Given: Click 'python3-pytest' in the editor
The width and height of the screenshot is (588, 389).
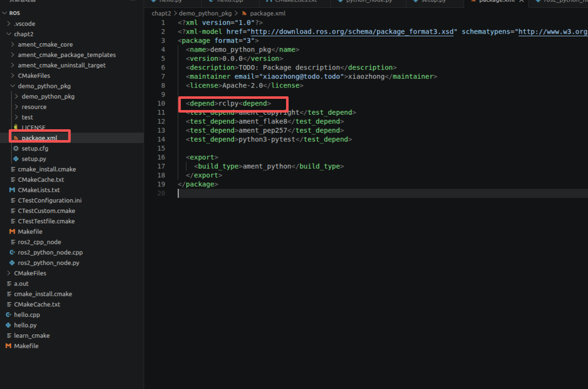Looking at the screenshot, I should 267,139.
